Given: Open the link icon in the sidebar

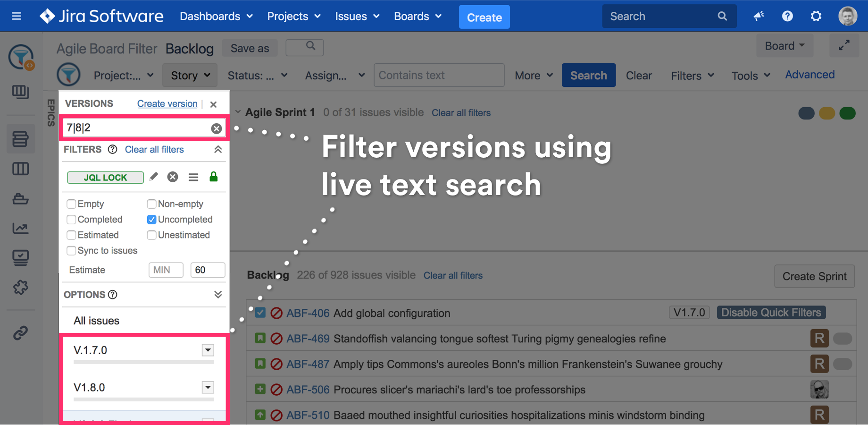Looking at the screenshot, I should click(21, 332).
